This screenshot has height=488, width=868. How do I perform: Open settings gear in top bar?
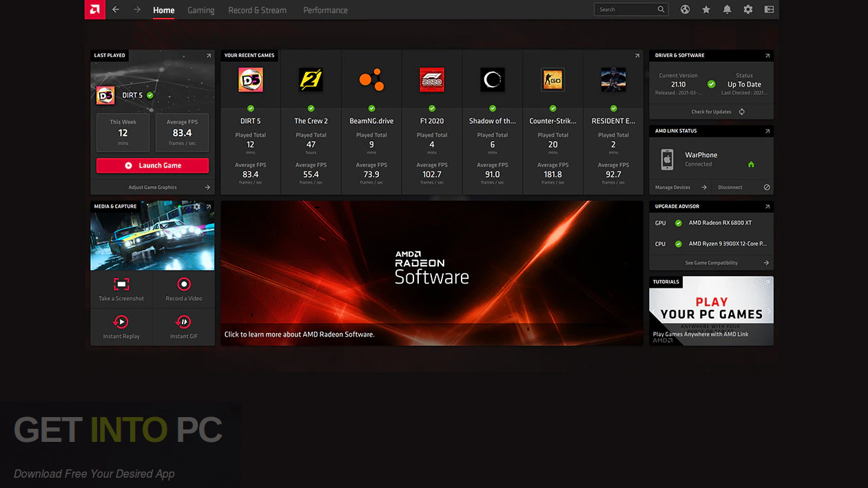pos(748,10)
